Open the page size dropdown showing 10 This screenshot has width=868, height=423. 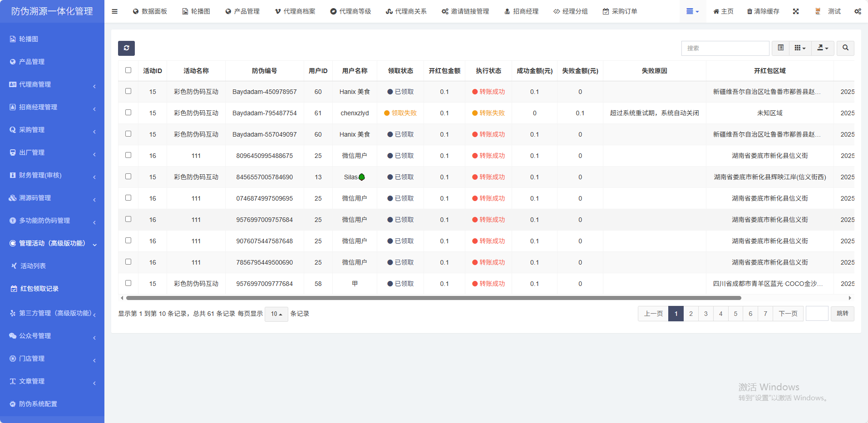point(276,314)
